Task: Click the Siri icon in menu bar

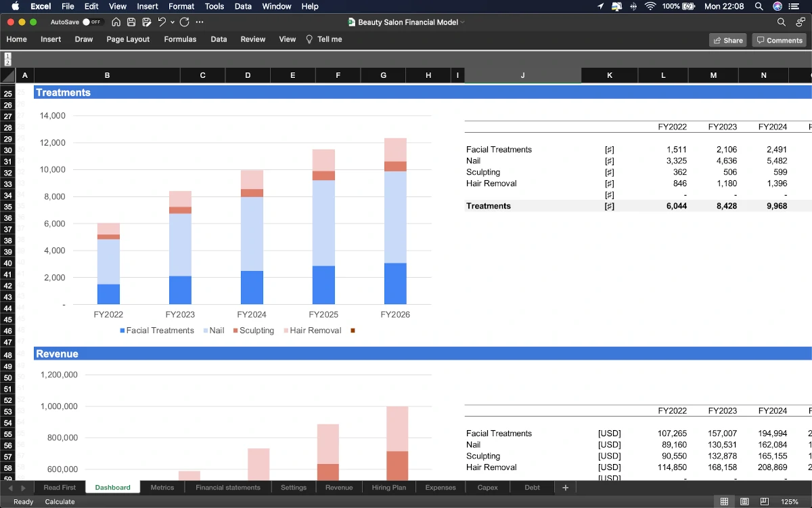Action: (777, 6)
